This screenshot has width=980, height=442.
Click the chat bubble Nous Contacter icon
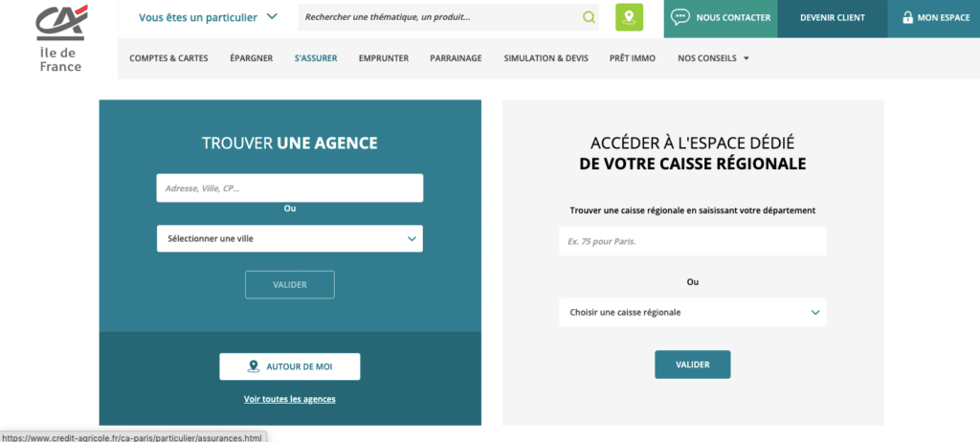pos(680,17)
